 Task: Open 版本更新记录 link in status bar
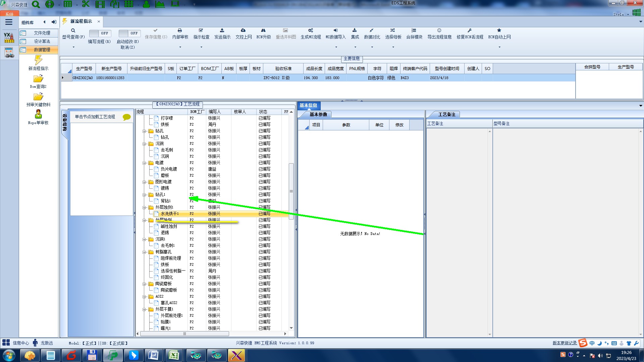pyautogui.click(x=565, y=343)
